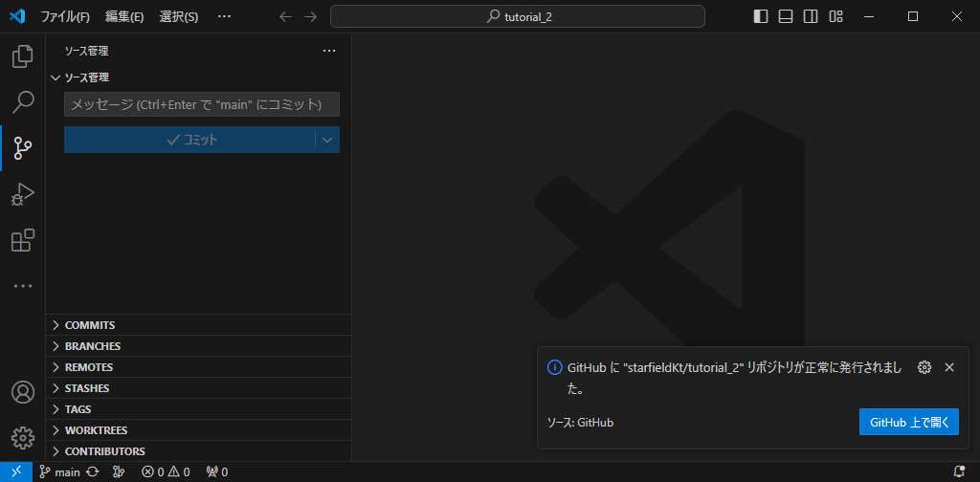Viewport: 980px width, 482px height.
Task: Open the Extensions view
Action: (23, 240)
